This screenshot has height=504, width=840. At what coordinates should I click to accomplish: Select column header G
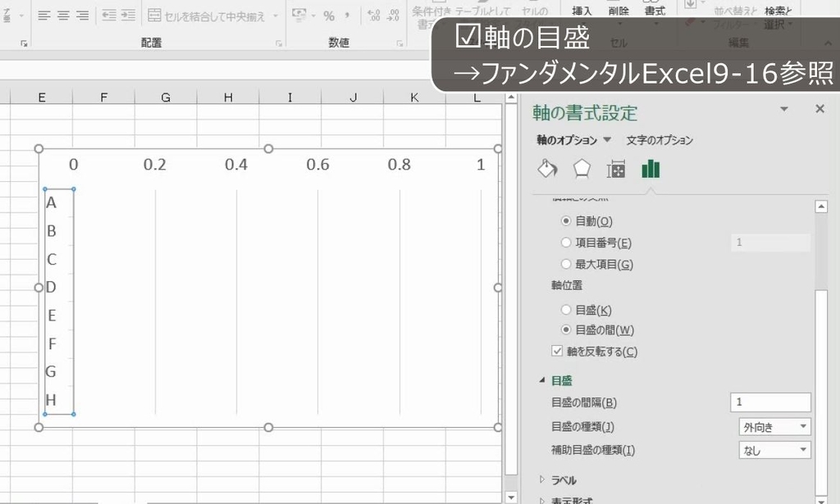point(166,97)
